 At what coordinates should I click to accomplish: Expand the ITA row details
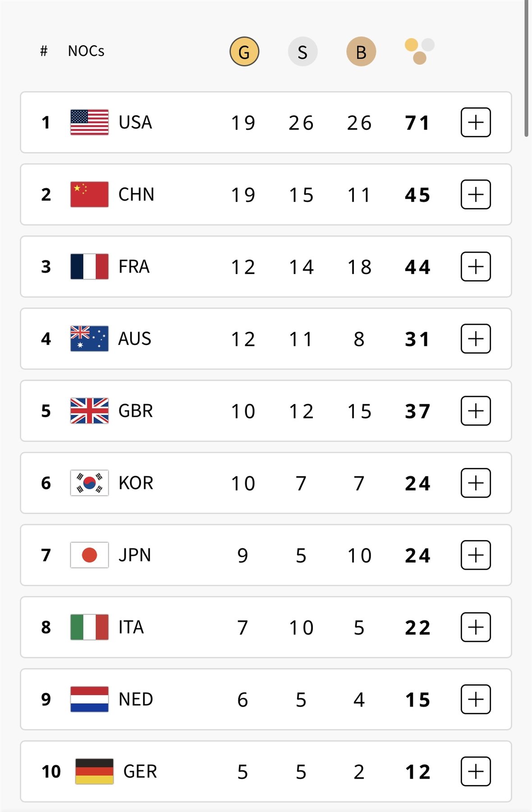coord(476,627)
